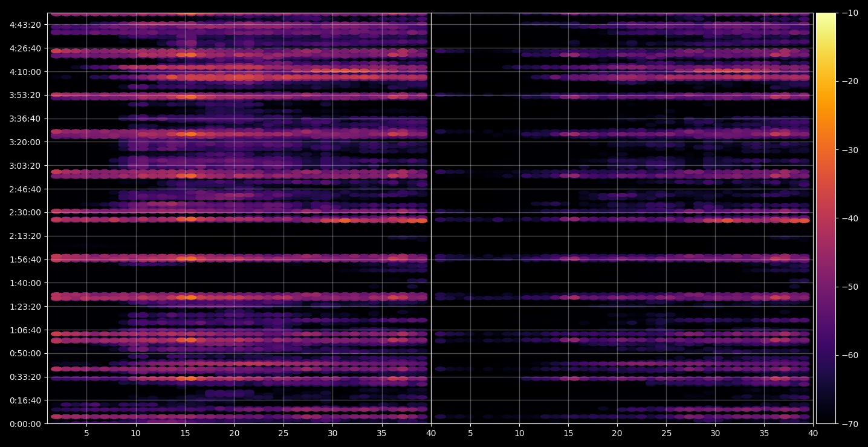868x447 pixels.
Task: Select the 1:56:40 y-axis label
Action: pyautogui.click(x=25, y=259)
